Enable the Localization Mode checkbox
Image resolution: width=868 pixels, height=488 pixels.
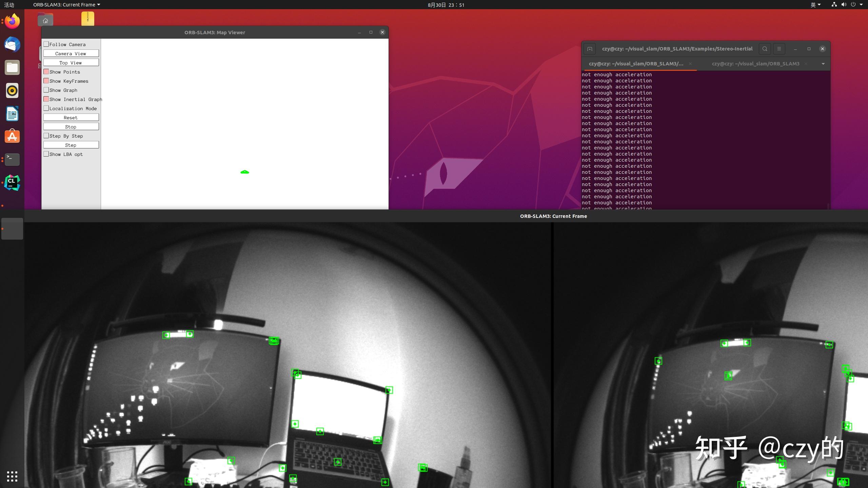(46, 108)
